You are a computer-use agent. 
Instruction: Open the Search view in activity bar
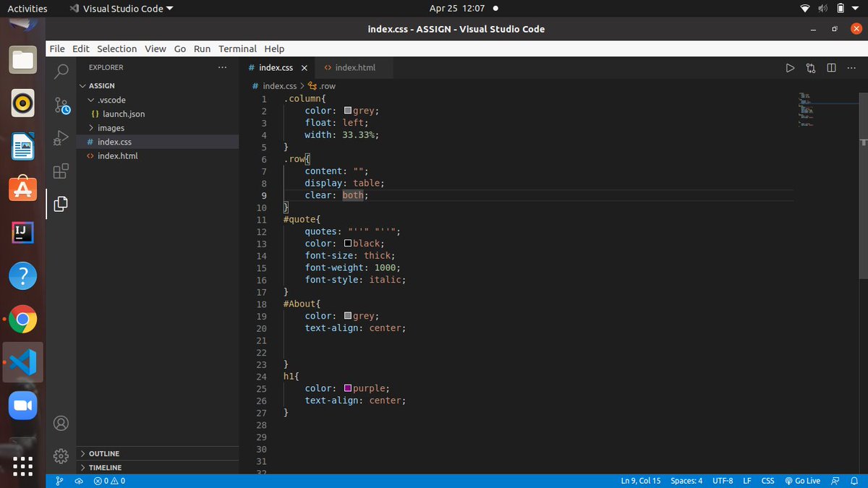[61, 71]
